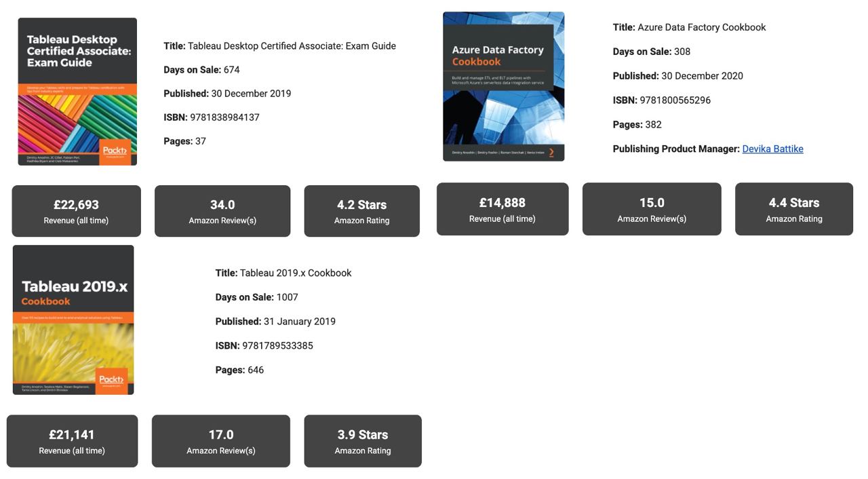Screen dimensions: 868x479
Task: Click the Packt logo on Tableau 2019.x cover
Action: 111,380
